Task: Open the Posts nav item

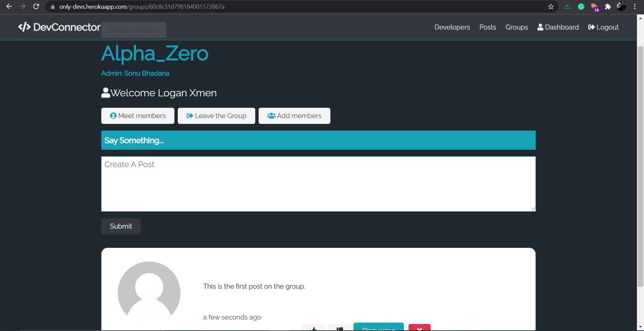Action: 488,27
